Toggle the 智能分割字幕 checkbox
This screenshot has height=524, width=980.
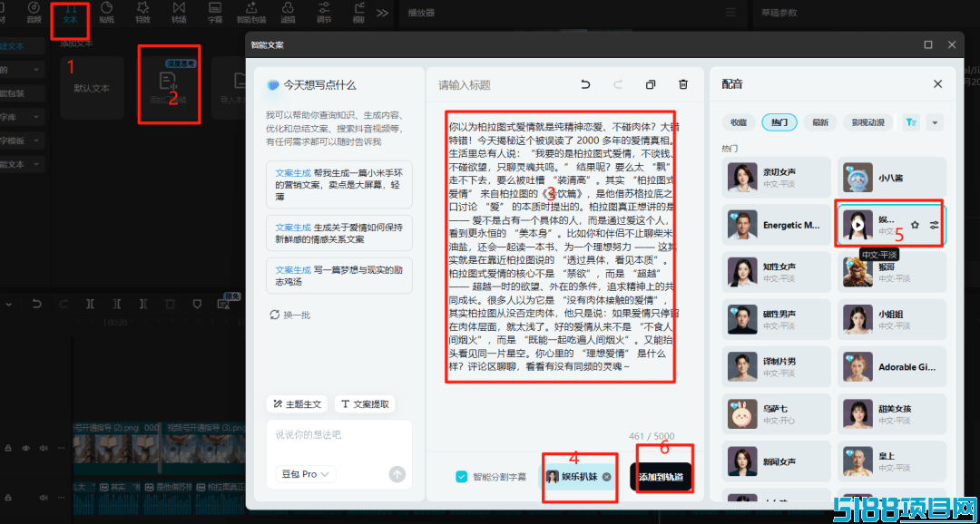461,477
